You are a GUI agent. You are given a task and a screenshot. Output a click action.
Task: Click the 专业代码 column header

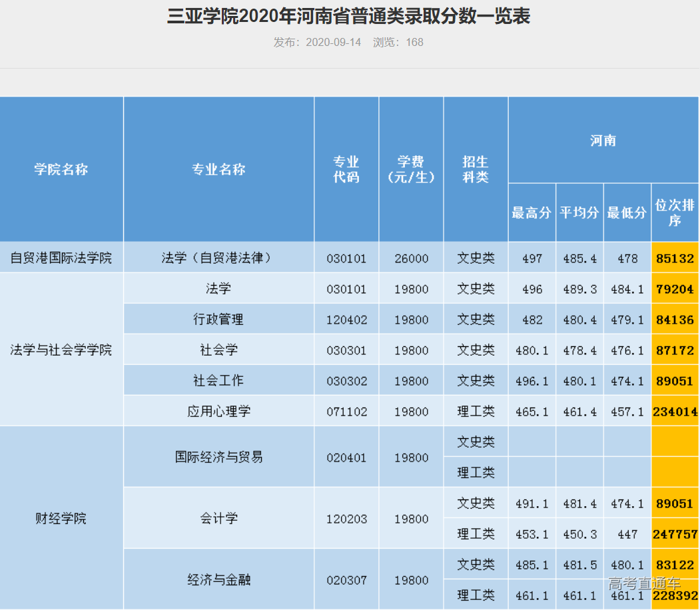pyautogui.click(x=346, y=170)
